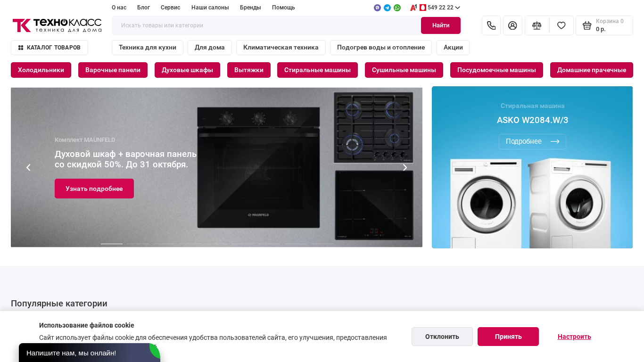Viewport: 644px width, 362px height.
Task: Expand the Климатическая техника category
Action: 281,48
